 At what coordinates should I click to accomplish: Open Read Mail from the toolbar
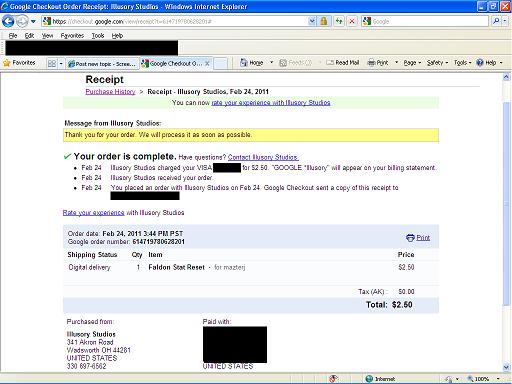pos(343,63)
